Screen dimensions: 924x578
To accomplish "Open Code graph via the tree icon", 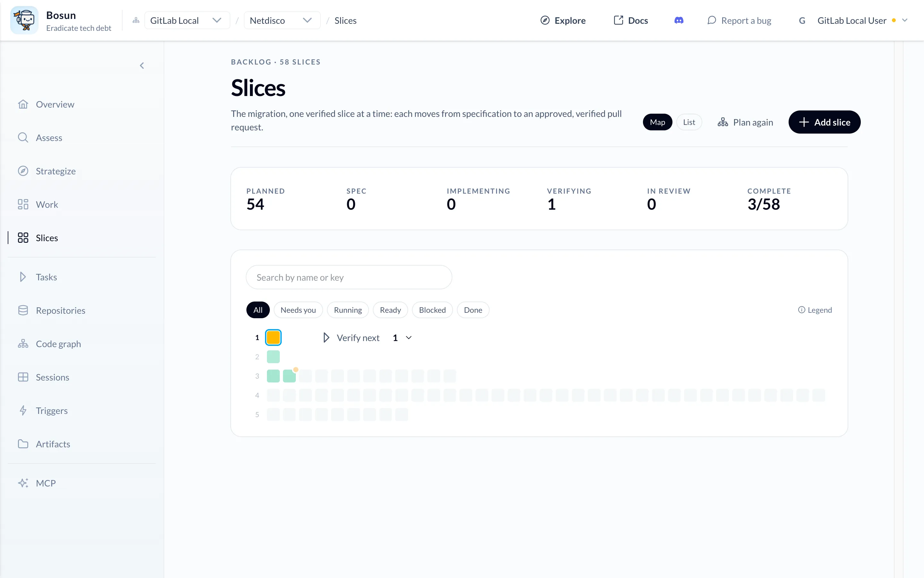I will pos(23,344).
